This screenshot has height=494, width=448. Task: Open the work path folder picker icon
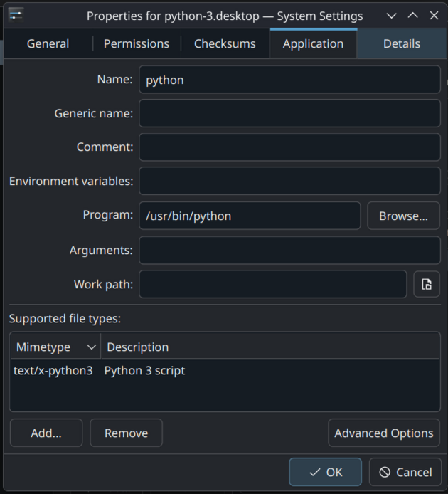coord(427,284)
